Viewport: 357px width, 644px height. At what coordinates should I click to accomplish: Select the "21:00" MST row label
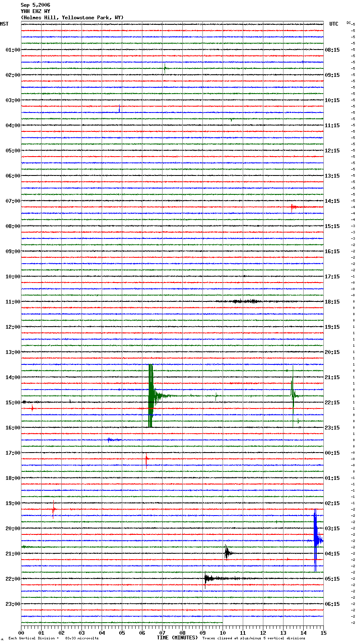point(13,554)
